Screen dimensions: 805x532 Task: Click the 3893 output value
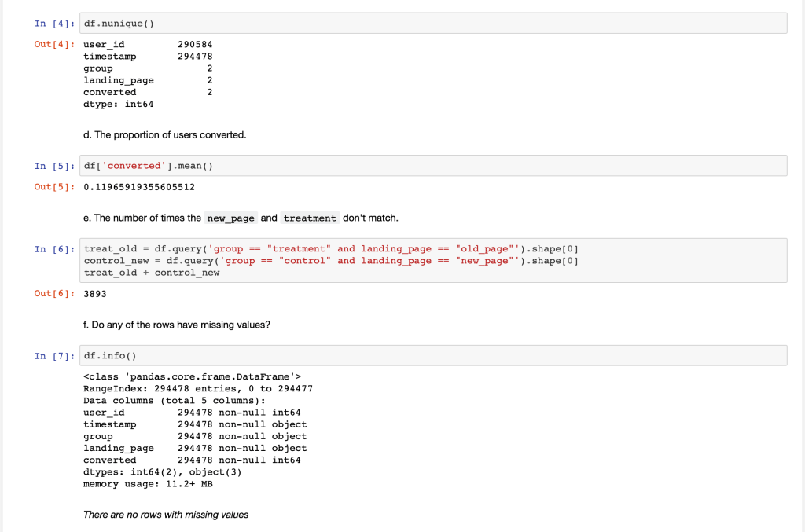point(95,294)
